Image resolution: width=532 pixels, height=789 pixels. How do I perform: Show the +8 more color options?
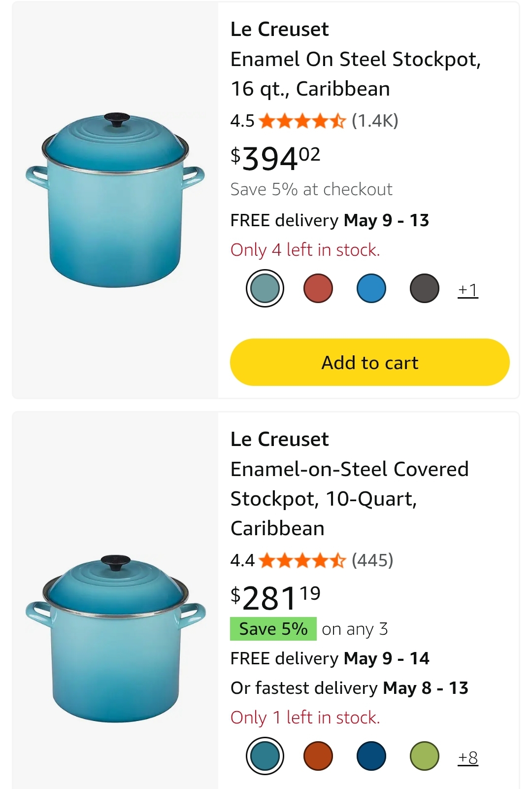click(468, 757)
